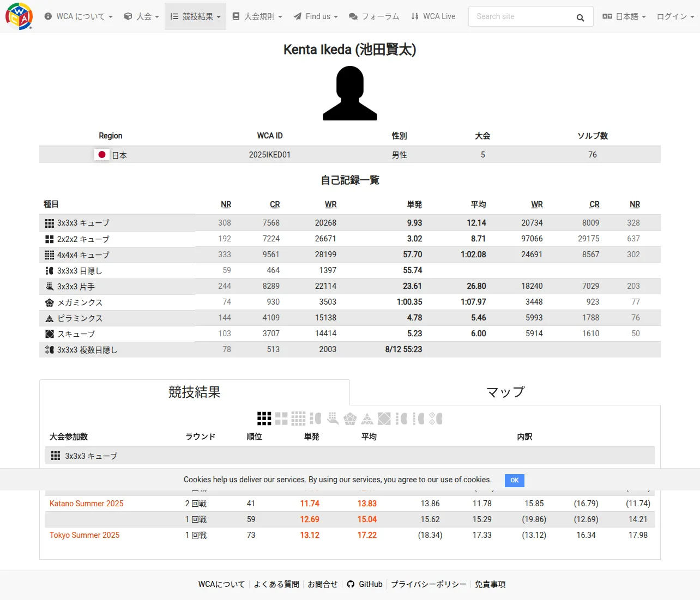The image size is (700, 600).
Task: Click the 2x2x2 キューブ icon in records table
Action: pyautogui.click(x=50, y=239)
